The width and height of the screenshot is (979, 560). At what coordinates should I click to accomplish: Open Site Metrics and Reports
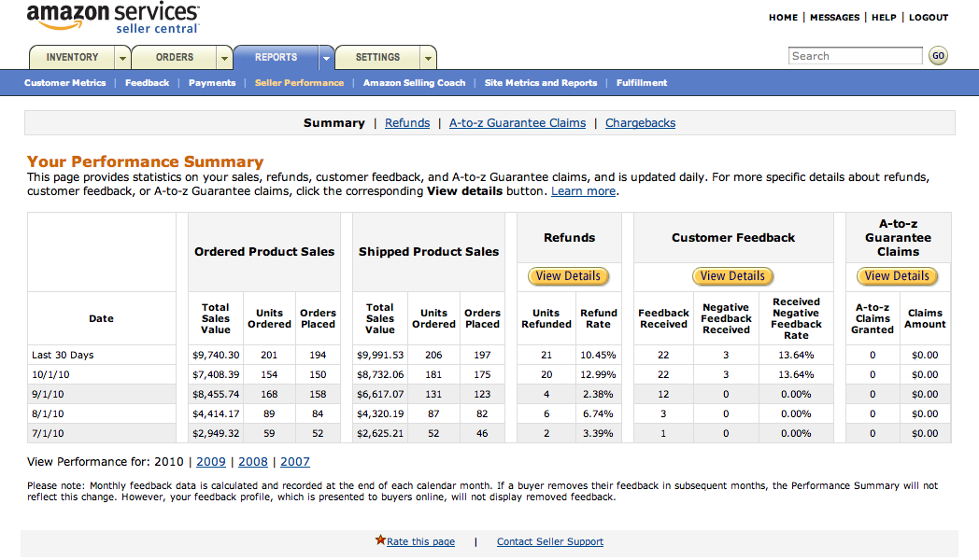click(541, 83)
